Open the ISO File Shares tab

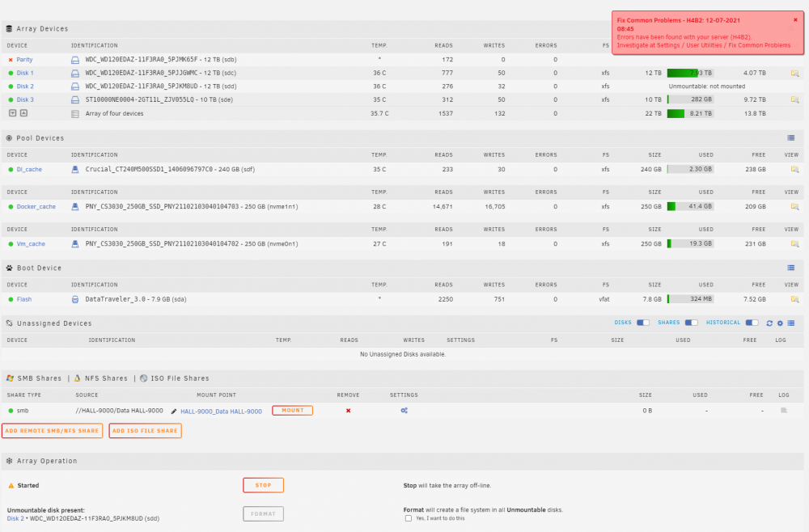[x=175, y=378]
